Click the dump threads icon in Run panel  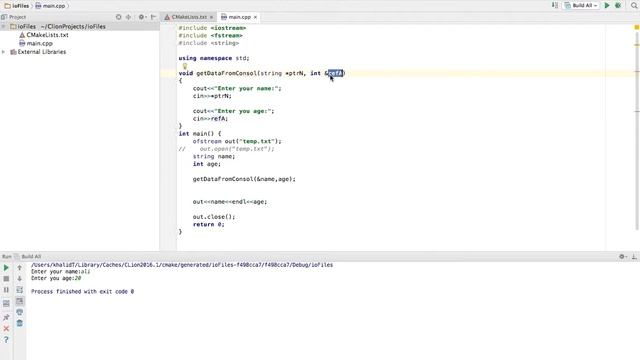pyautogui.click(x=6, y=304)
